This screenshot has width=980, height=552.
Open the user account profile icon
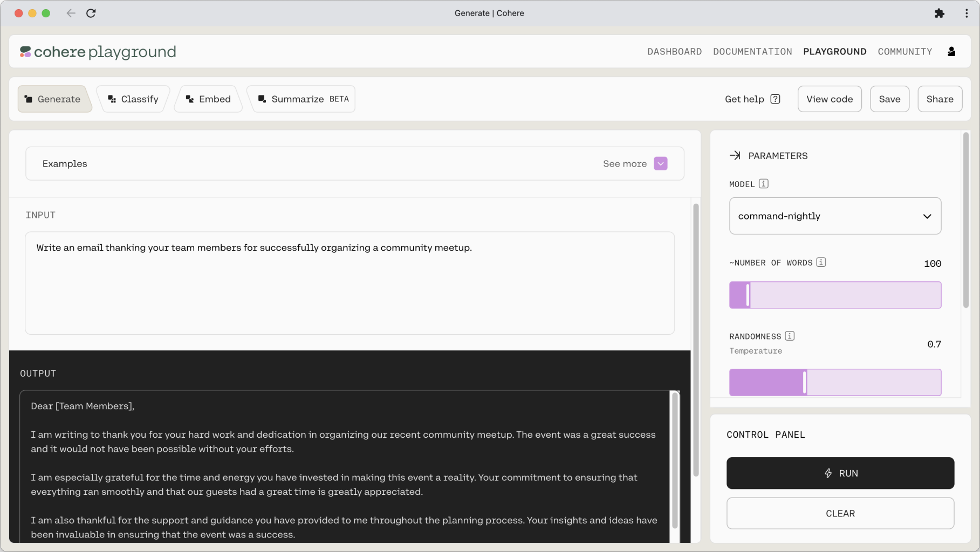pos(951,51)
